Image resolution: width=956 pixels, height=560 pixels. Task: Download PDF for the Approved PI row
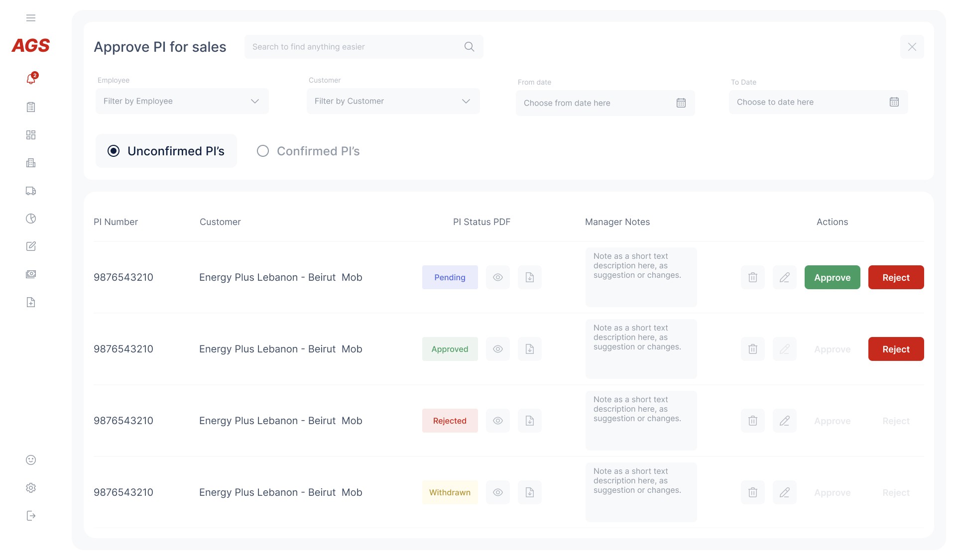530,349
